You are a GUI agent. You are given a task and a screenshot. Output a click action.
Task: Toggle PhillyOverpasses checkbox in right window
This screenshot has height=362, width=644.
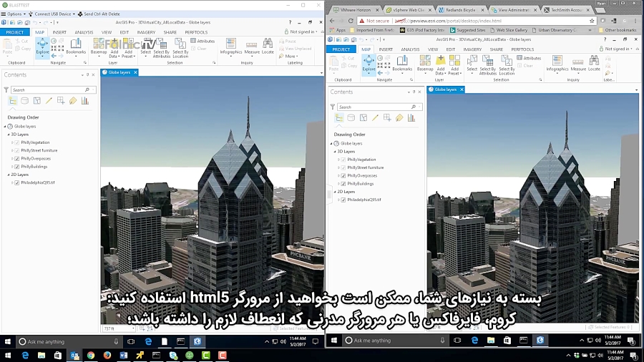(x=343, y=176)
